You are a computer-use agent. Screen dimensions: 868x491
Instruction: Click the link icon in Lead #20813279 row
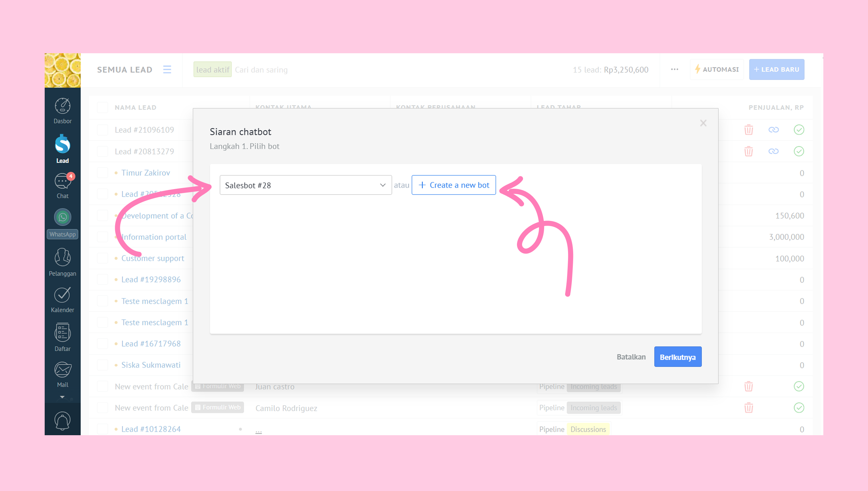[774, 151]
